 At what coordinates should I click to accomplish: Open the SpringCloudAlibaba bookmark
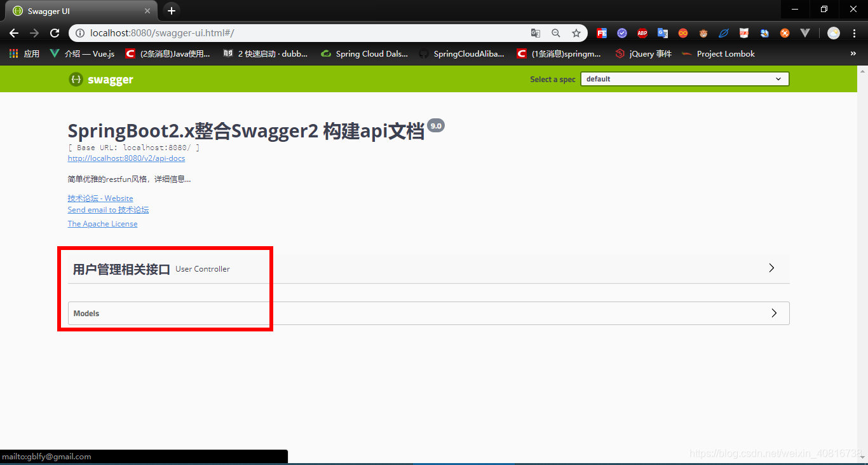tap(462, 54)
